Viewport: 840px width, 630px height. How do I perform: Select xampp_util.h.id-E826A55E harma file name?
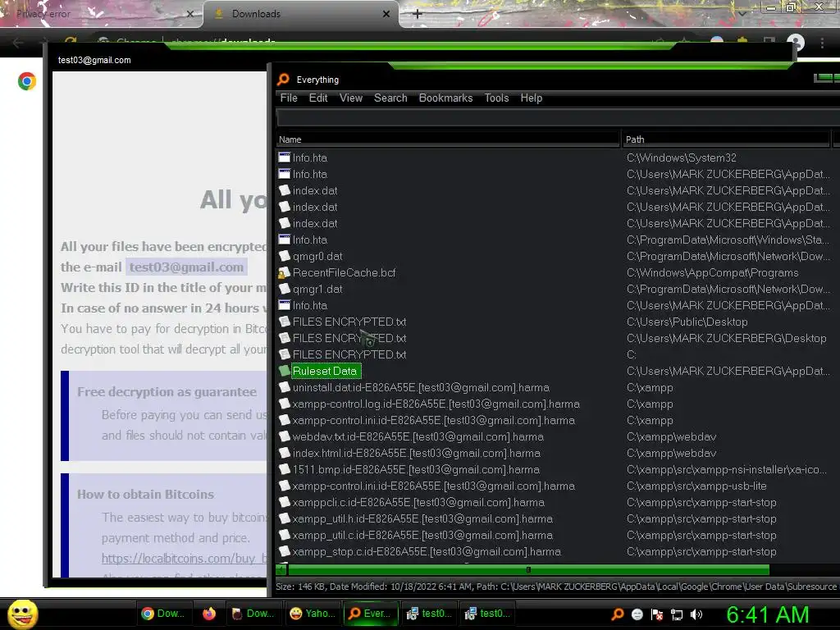click(422, 518)
